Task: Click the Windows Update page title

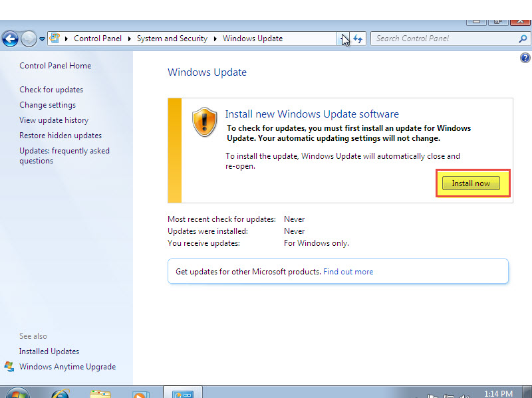Action: coord(207,72)
